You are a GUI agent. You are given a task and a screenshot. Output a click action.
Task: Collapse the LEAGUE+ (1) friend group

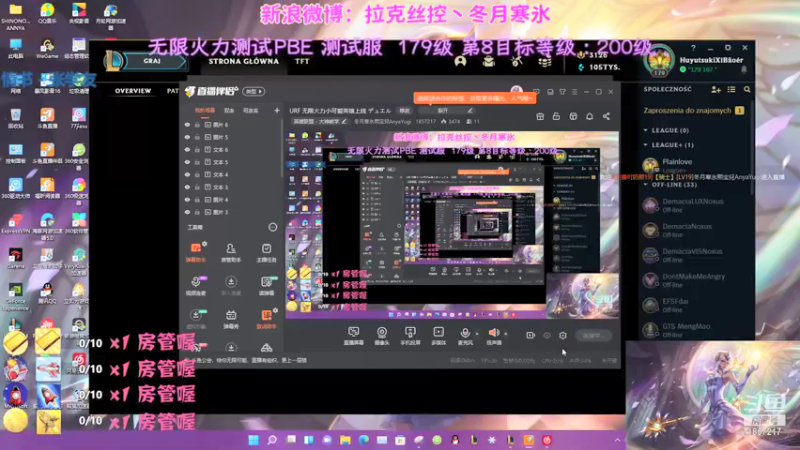tap(646, 145)
